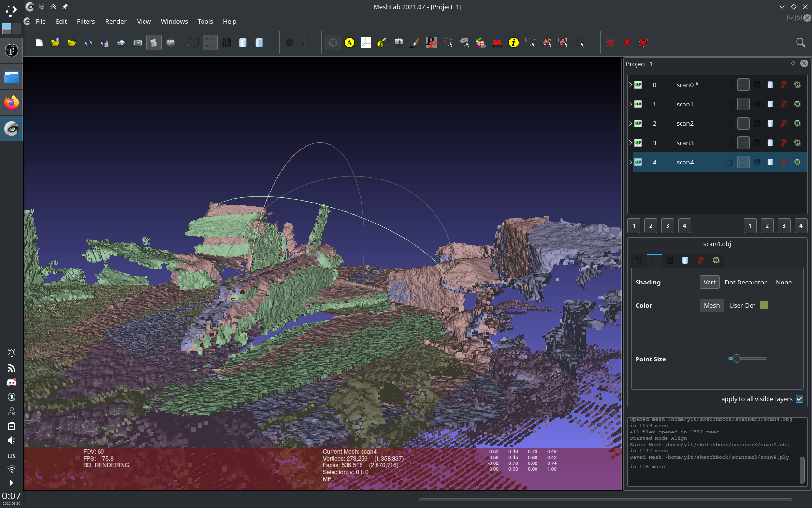This screenshot has height=508, width=812.
Task: Toggle visibility of the scan2 layer
Action: [x=638, y=123]
